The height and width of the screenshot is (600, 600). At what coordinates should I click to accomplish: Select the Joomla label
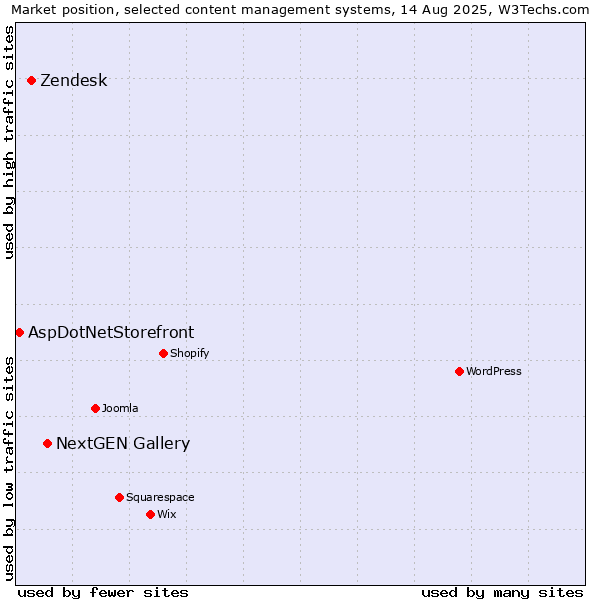click(120, 408)
